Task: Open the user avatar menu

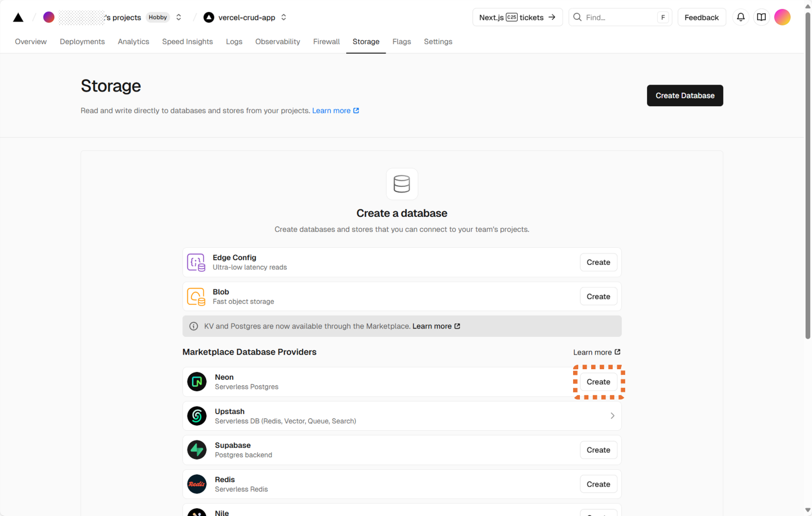Action: coord(782,18)
